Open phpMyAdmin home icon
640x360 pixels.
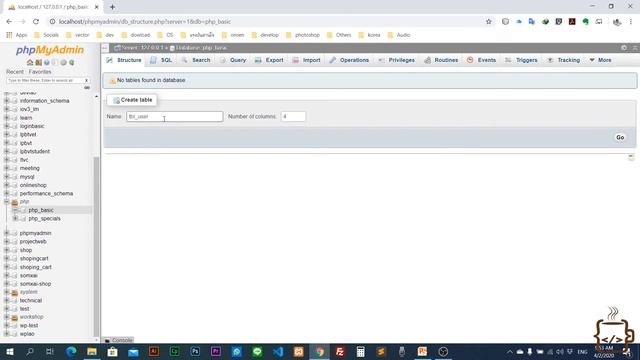tap(30, 62)
